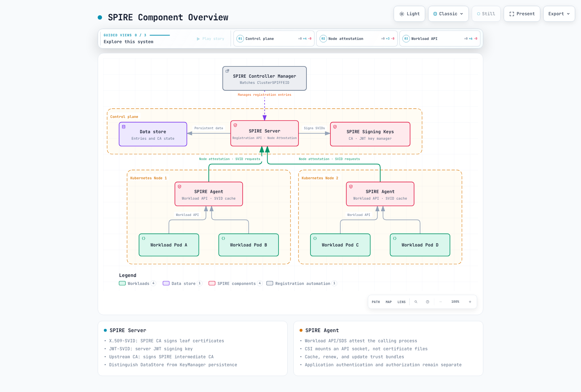
Task: Zoom in with the plus icon
Action: [x=470, y=302]
